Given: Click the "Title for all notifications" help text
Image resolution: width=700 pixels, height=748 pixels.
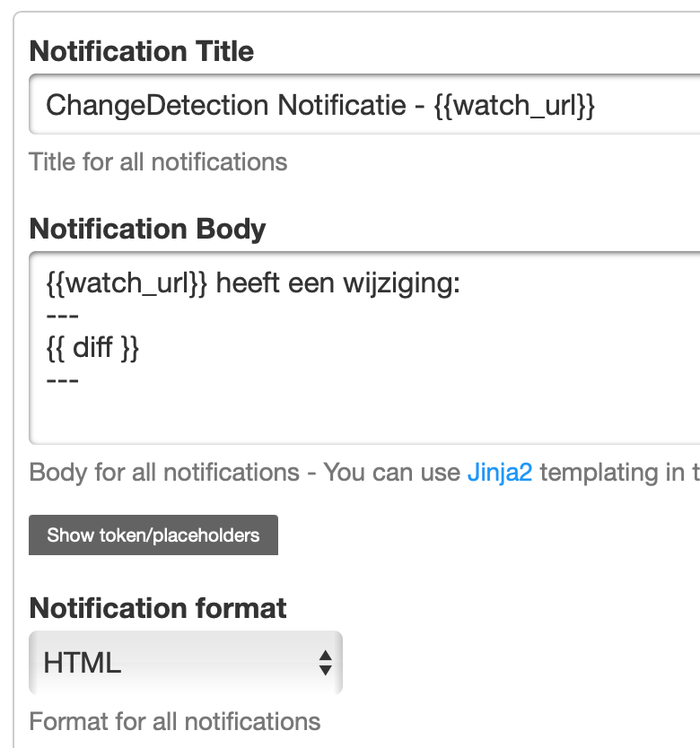Looking at the screenshot, I should (x=158, y=162).
